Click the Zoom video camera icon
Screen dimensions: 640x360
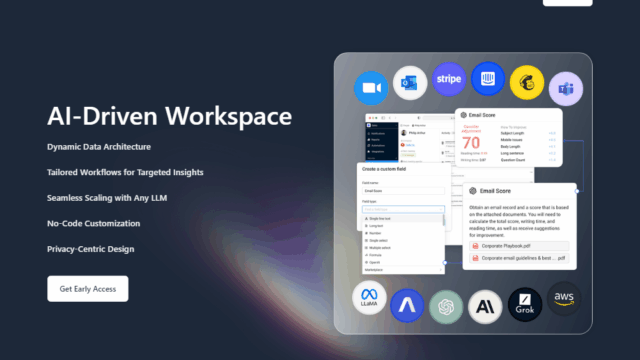click(x=371, y=88)
